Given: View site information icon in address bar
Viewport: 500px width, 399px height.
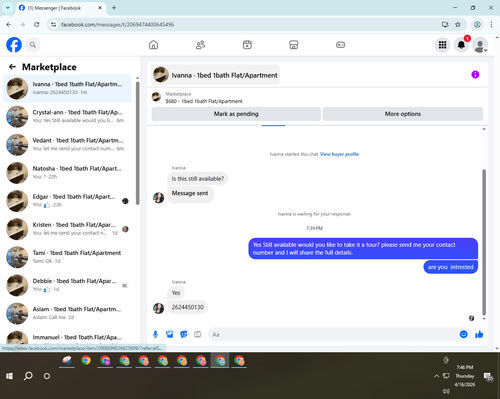Looking at the screenshot, I should click(x=53, y=24).
